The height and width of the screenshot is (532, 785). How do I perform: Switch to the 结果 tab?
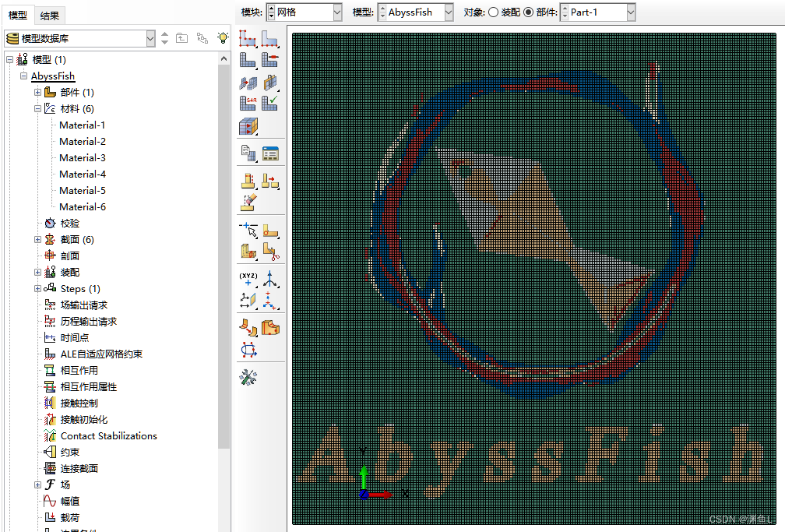49,16
